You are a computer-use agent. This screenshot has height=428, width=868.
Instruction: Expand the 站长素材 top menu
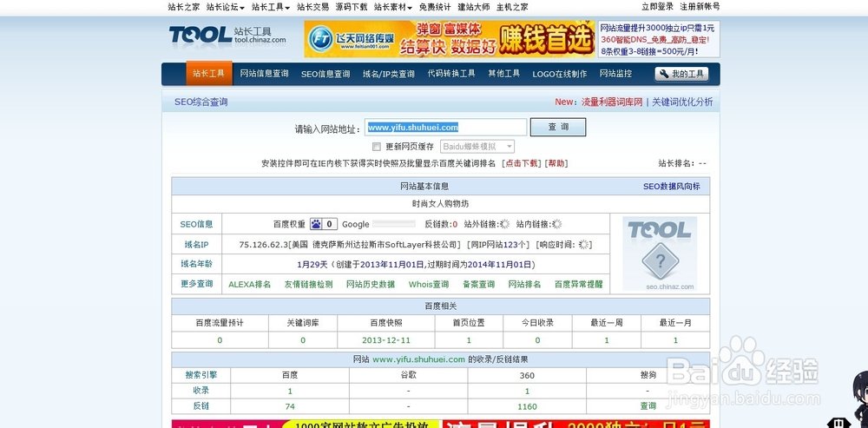393,7
